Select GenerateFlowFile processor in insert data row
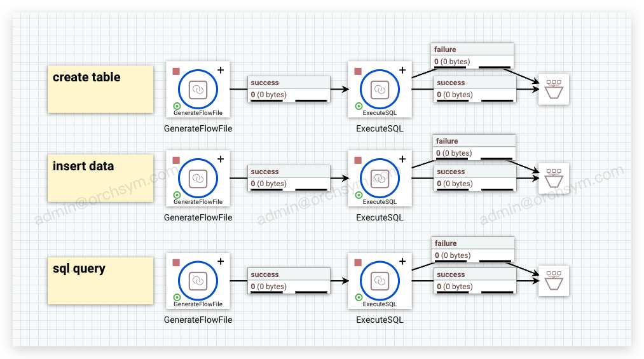 coord(198,179)
